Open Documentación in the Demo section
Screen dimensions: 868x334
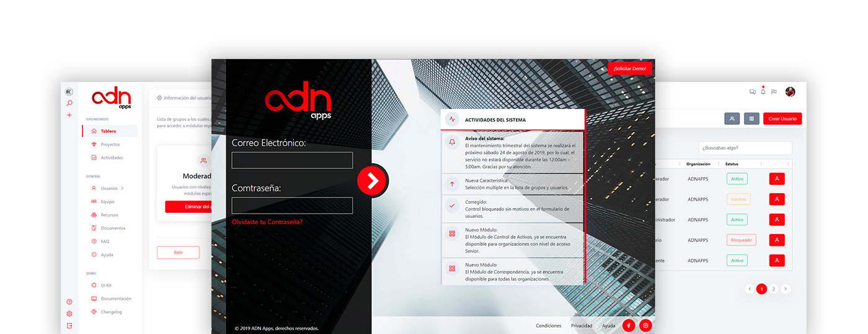110,299
